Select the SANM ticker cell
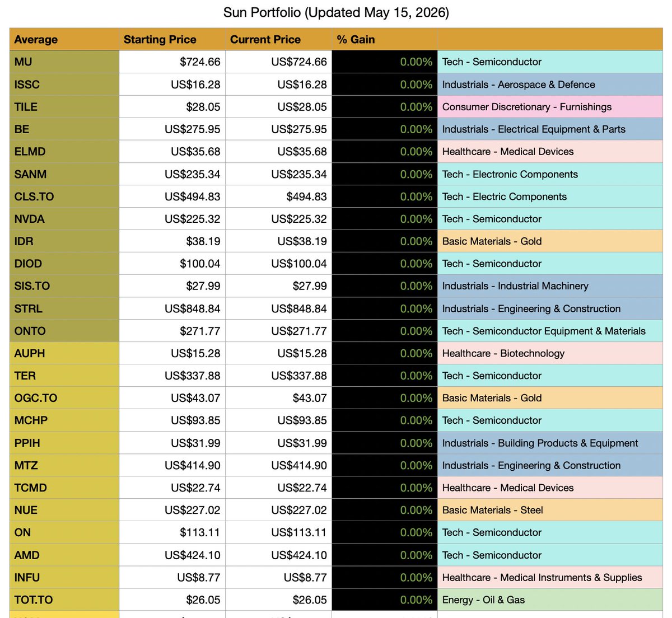The height and width of the screenshot is (618, 672). (x=64, y=174)
